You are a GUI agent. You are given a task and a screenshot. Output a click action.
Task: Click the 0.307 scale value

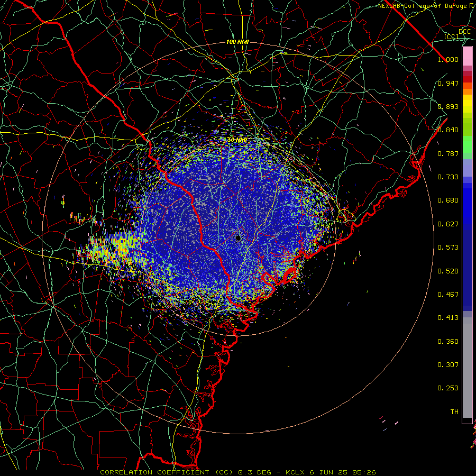tap(448, 365)
